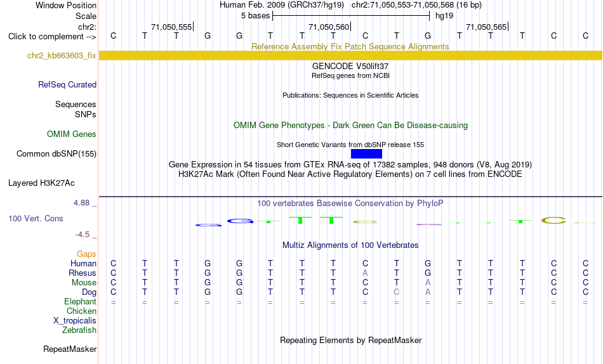
Task: Click the PhyloP 4.88 upper value
Action: coord(81,203)
